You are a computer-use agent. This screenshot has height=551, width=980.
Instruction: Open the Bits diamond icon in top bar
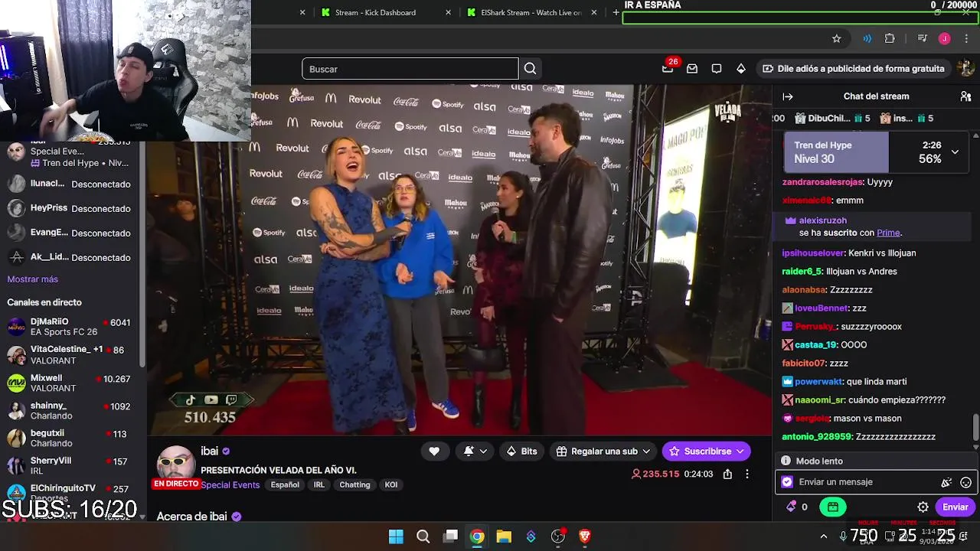click(x=741, y=69)
